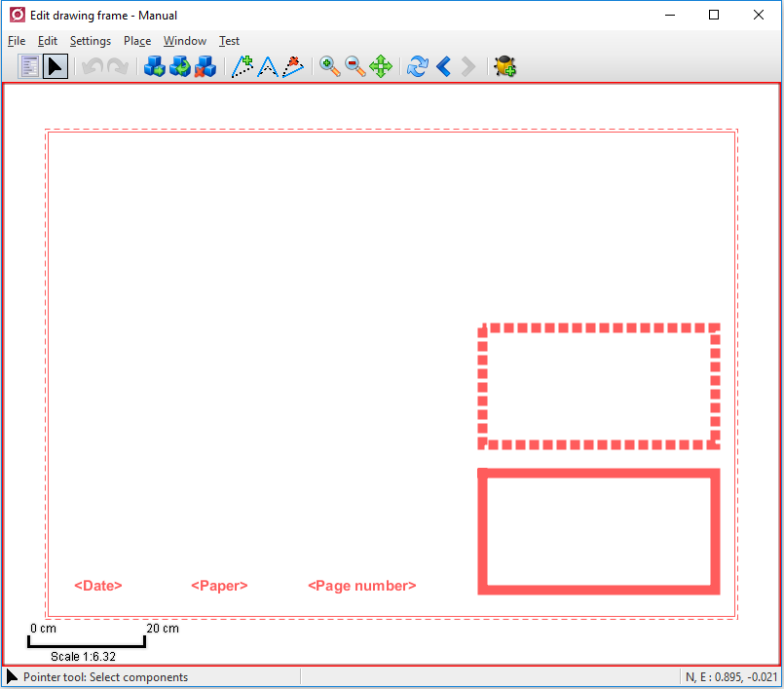Maximize the Edit drawing frame window
Screen dimensions: 784x689
point(714,15)
